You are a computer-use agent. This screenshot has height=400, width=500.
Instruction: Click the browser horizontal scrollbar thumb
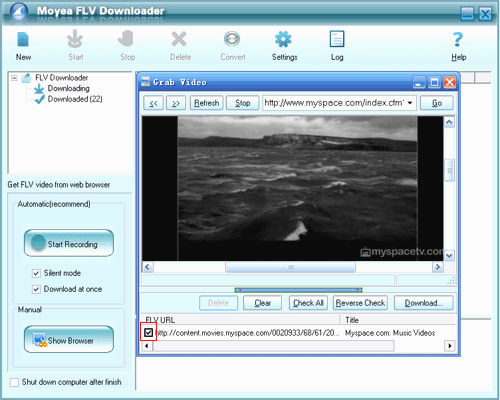click(290, 267)
